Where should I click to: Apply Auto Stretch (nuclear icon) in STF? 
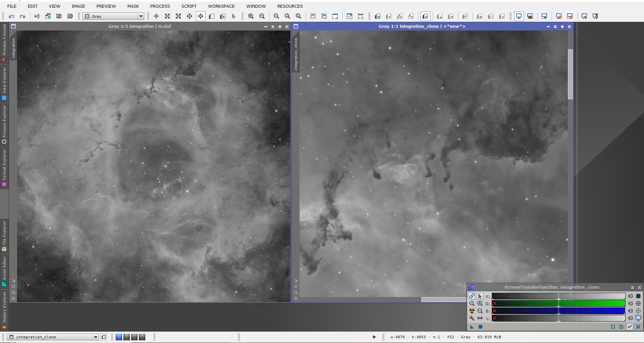[472, 311]
